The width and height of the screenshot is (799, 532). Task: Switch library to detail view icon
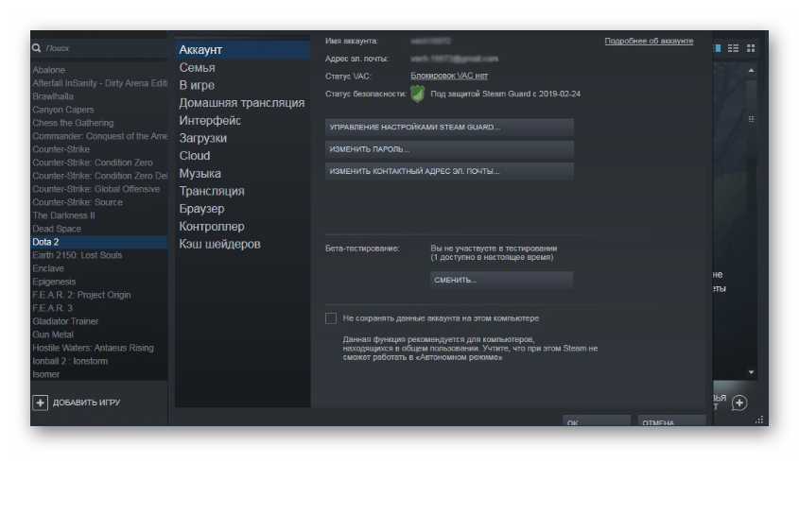[x=717, y=48]
